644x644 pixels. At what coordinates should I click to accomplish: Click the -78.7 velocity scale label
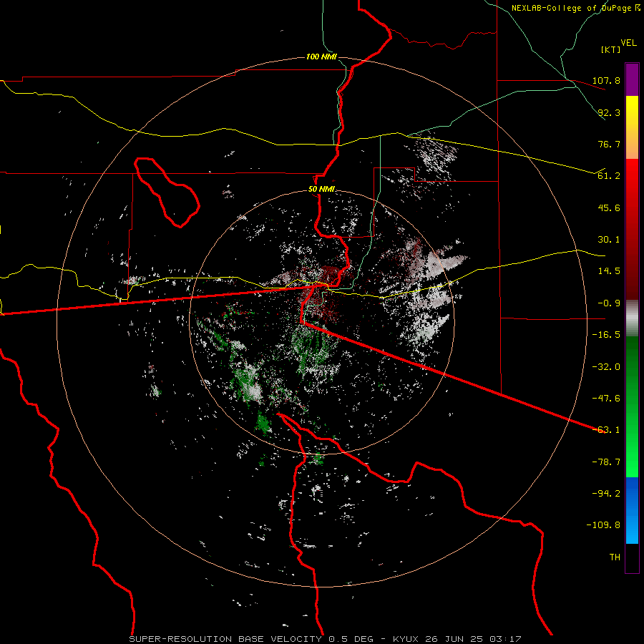(x=606, y=462)
